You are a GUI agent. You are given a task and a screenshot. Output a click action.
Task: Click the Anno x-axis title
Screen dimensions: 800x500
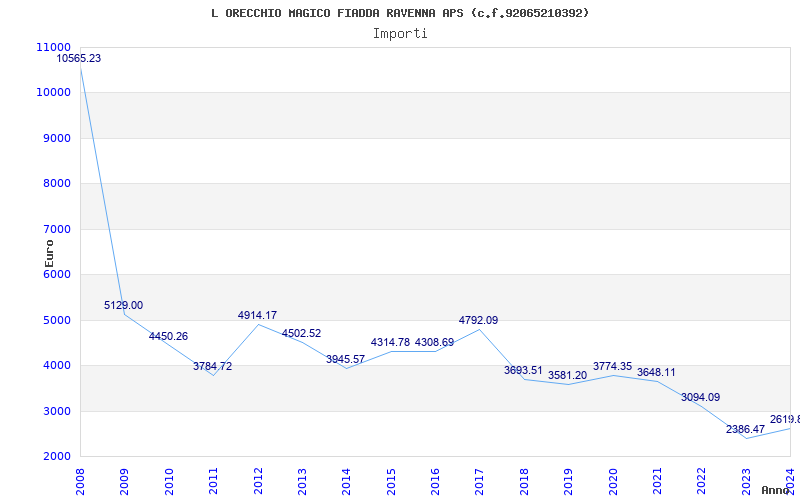point(775,490)
